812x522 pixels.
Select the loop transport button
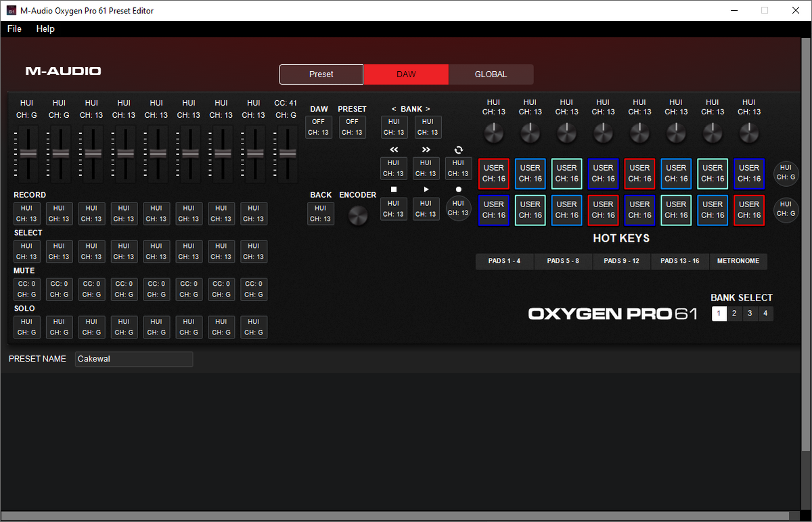458,168
